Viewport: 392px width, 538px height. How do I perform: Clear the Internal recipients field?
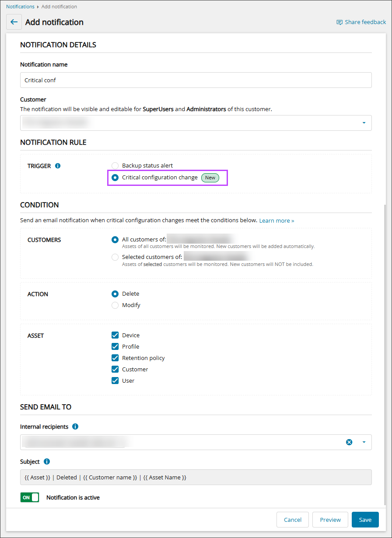pos(349,442)
